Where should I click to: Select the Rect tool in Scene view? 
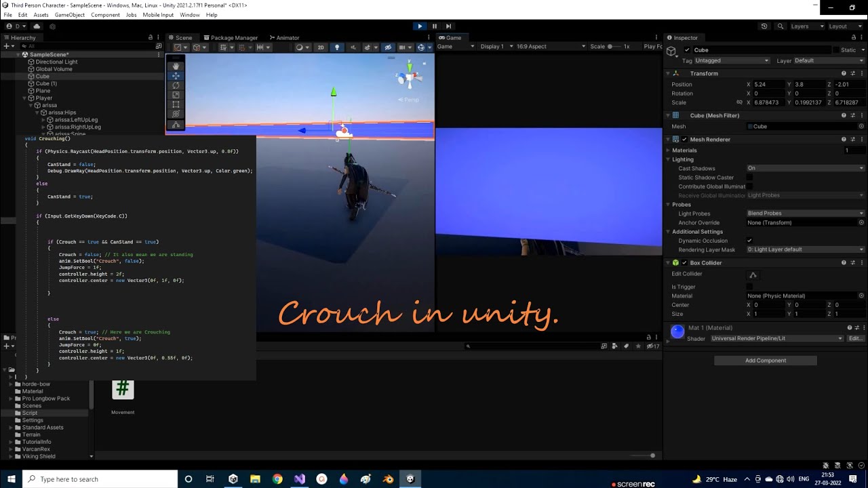[x=176, y=104]
